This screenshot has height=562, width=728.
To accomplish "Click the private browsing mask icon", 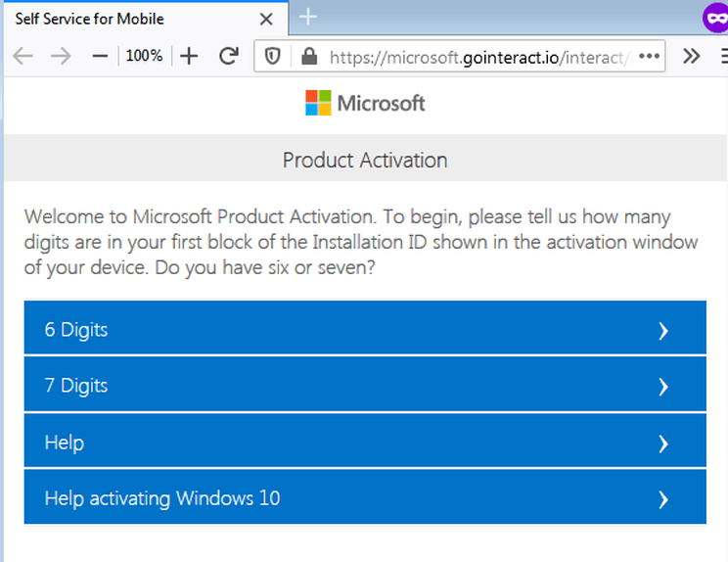I will pyautogui.click(x=716, y=19).
